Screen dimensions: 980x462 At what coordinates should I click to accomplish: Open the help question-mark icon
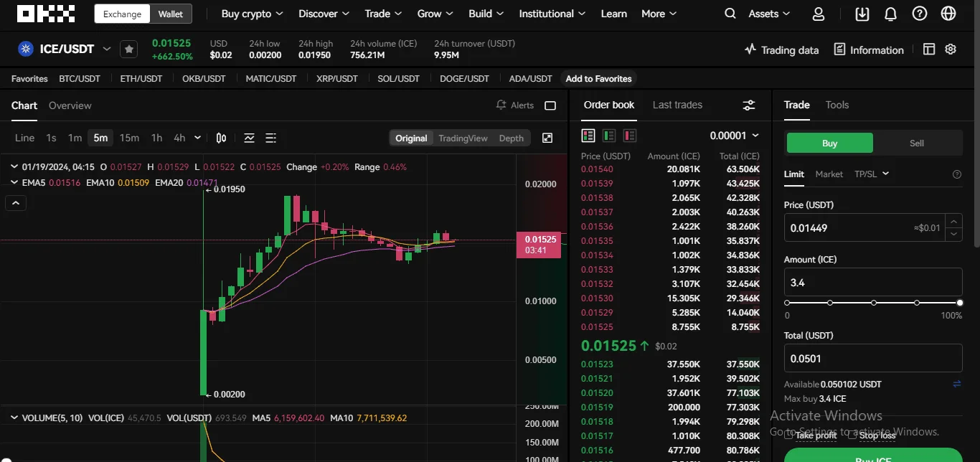click(919, 14)
